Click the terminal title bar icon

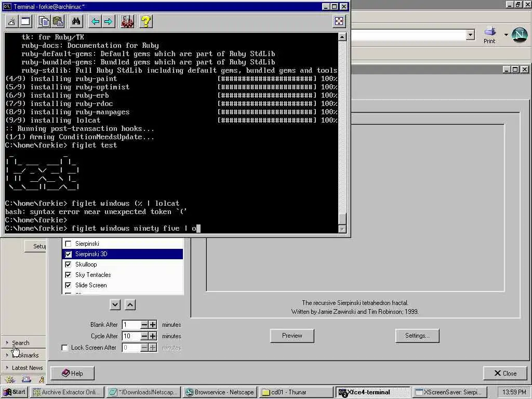pos(7,6)
